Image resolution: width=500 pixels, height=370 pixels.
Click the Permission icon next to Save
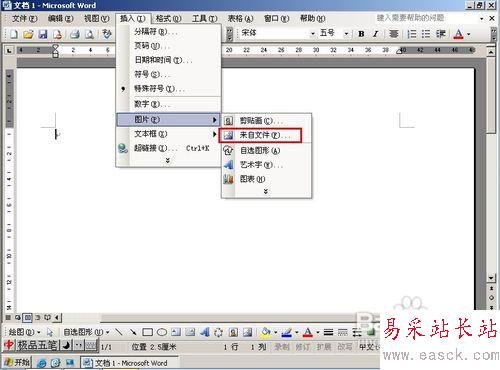click(x=57, y=34)
